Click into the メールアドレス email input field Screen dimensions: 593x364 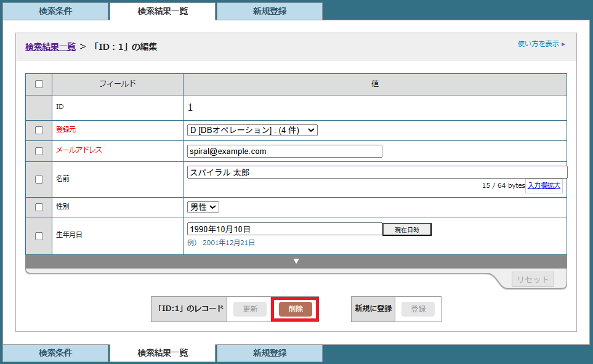[284, 151]
